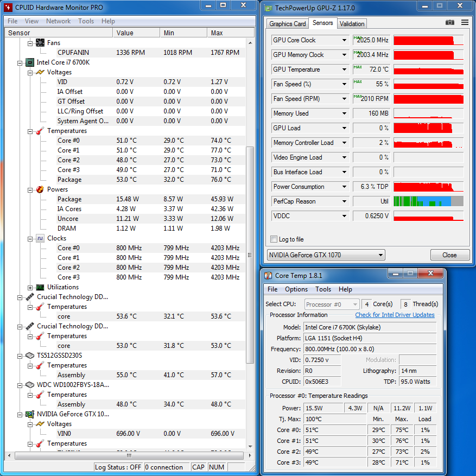Click the TS512GSSD230S Temperatures thermometer icon
Viewport: 476px width, 476px height.
[40, 365]
